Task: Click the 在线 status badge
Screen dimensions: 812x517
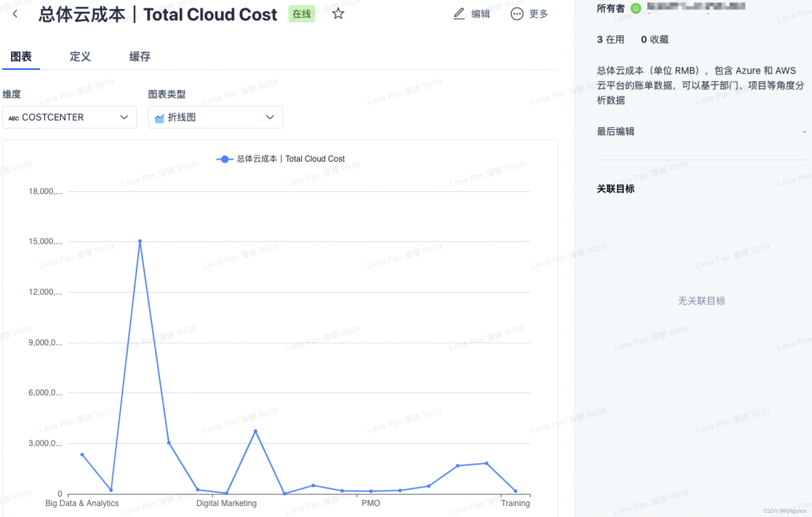Action: coord(302,14)
